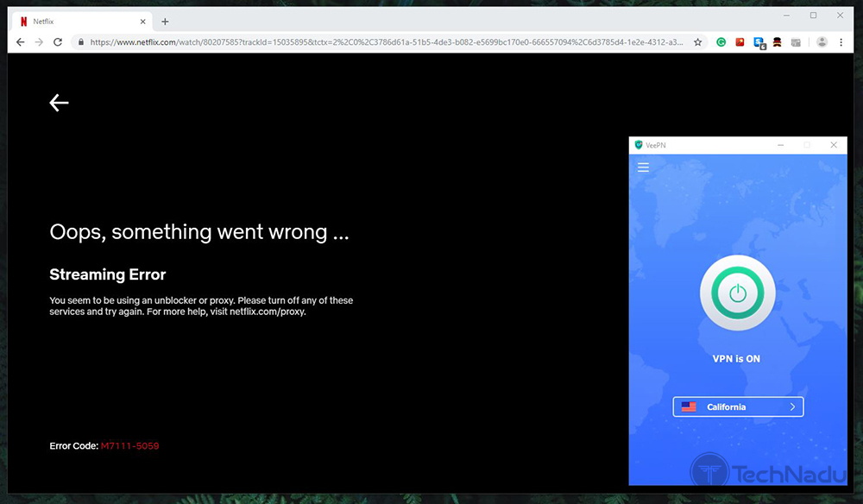Close the Chrome window

point(840,16)
